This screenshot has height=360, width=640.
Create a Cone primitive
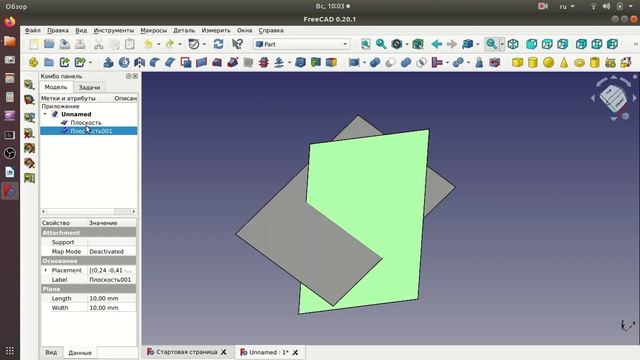[x=564, y=62]
